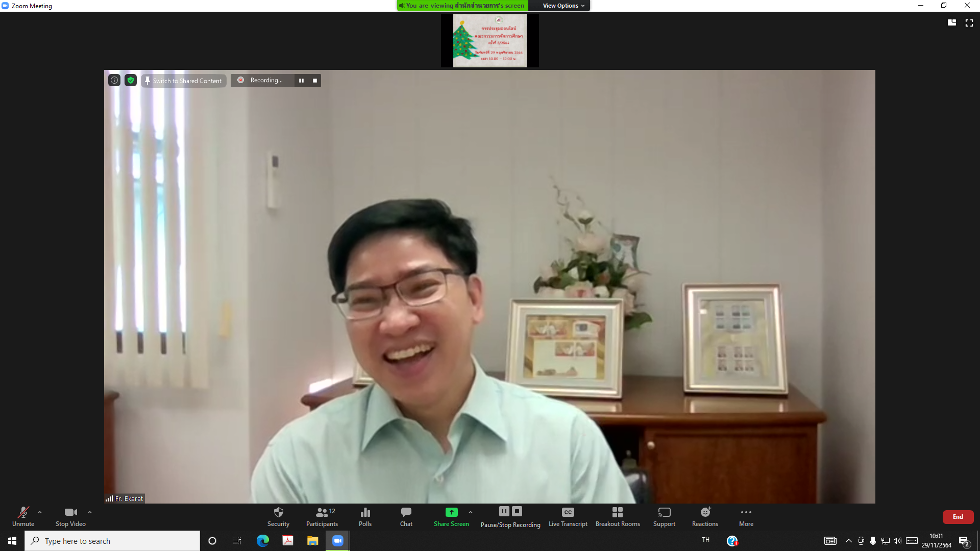Open the Participants panel
The image size is (980, 551).
[x=322, y=516]
